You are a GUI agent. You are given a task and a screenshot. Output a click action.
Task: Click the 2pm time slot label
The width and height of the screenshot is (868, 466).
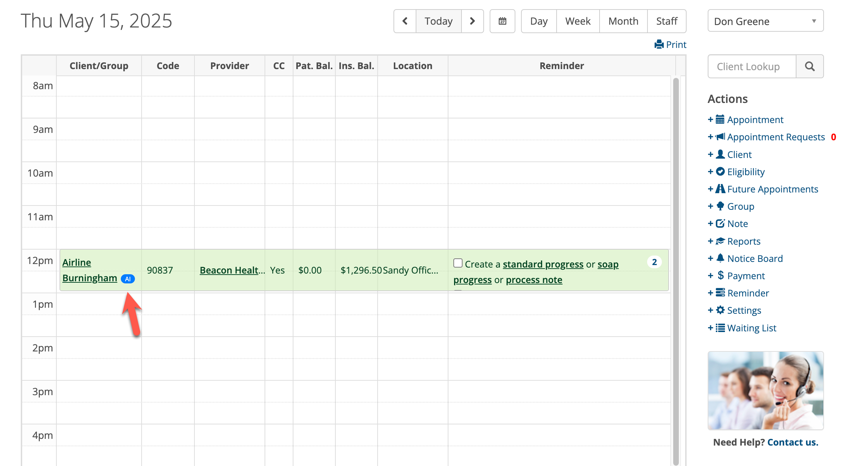tap(43, 348)
